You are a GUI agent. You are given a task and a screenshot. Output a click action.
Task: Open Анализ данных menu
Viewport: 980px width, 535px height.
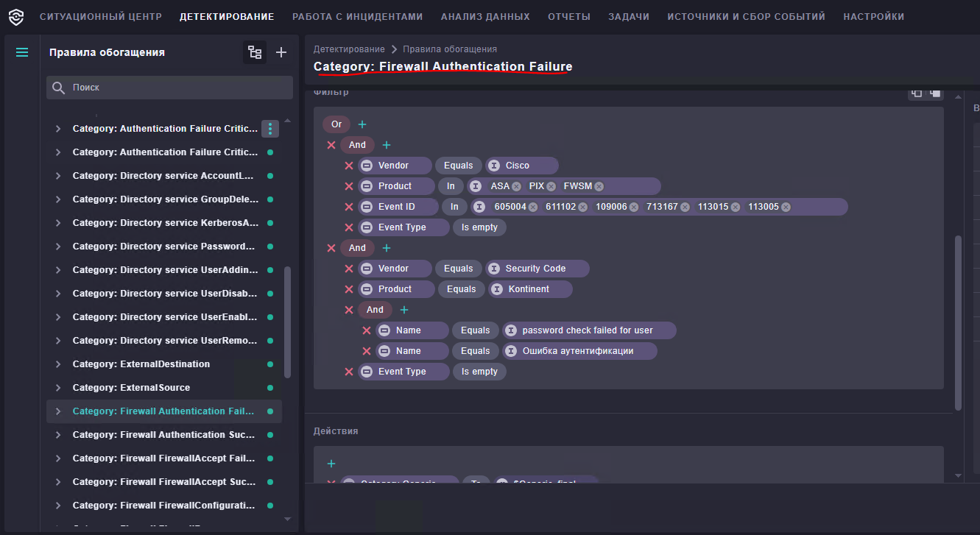(x=485, y=17)
